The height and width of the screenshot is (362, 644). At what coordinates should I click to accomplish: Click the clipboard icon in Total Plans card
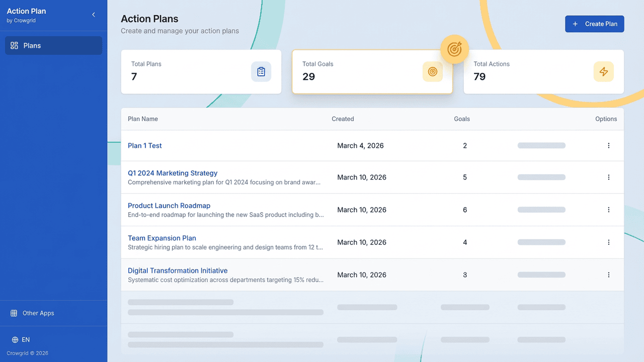[x=261, y=72]
